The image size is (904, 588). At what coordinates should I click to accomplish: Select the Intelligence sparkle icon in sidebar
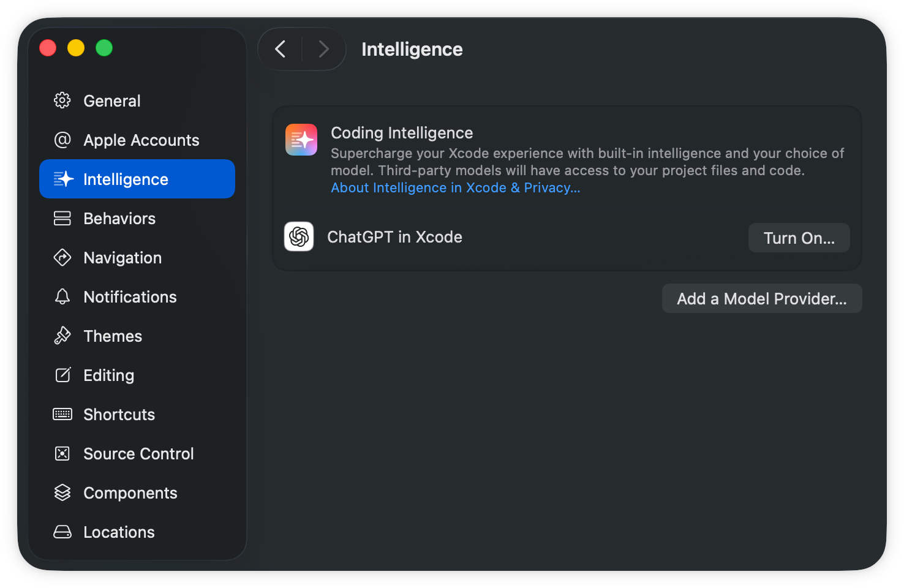coord(63,179)
